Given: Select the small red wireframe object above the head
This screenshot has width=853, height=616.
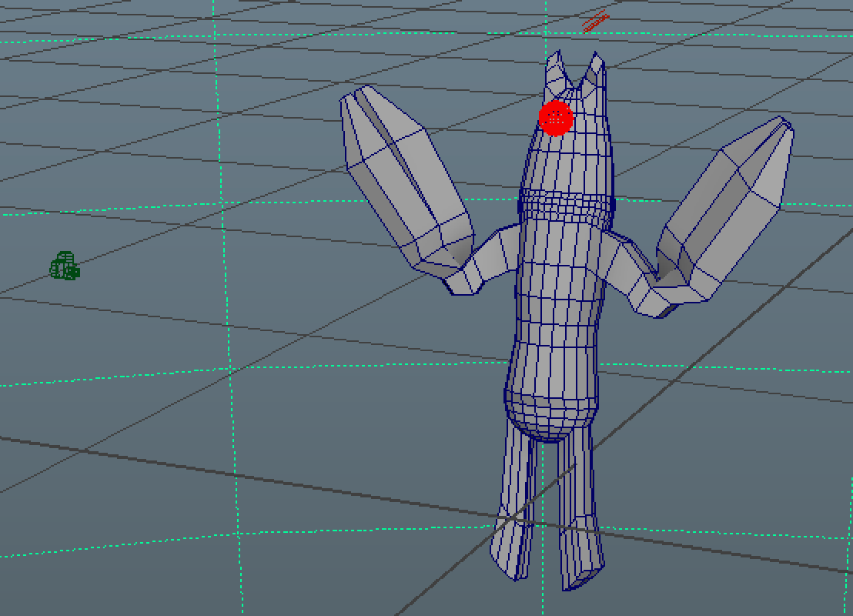Looking at the screenshot, I should pyautogui.click(x=595, y=22).
